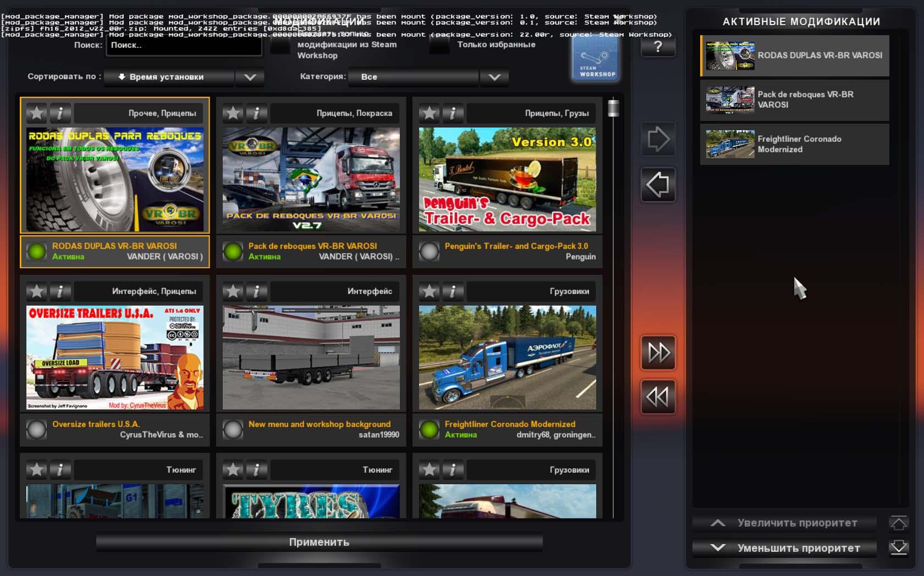Select the blue Aeroflot truck thumbnail
This screenshot has width=924, height=576.
point(508,358)
